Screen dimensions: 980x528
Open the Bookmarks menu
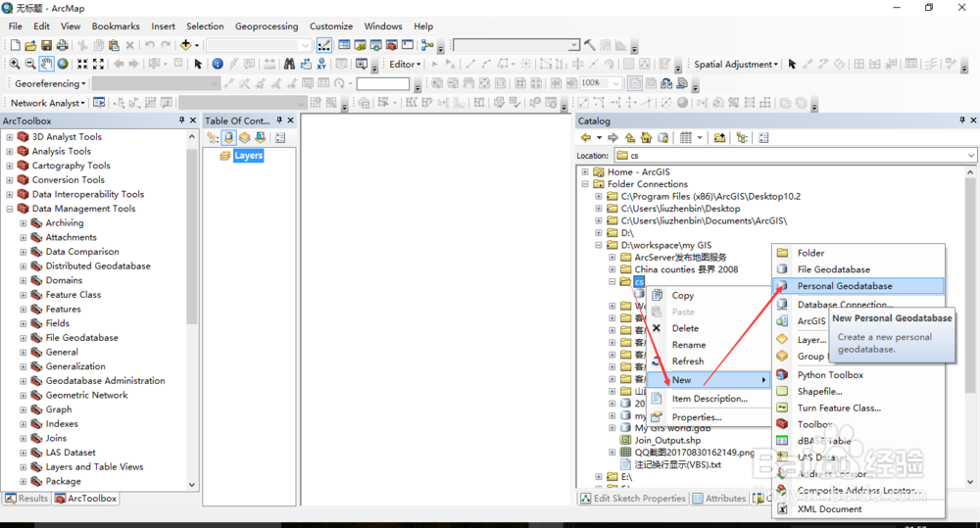click(116, 26)
